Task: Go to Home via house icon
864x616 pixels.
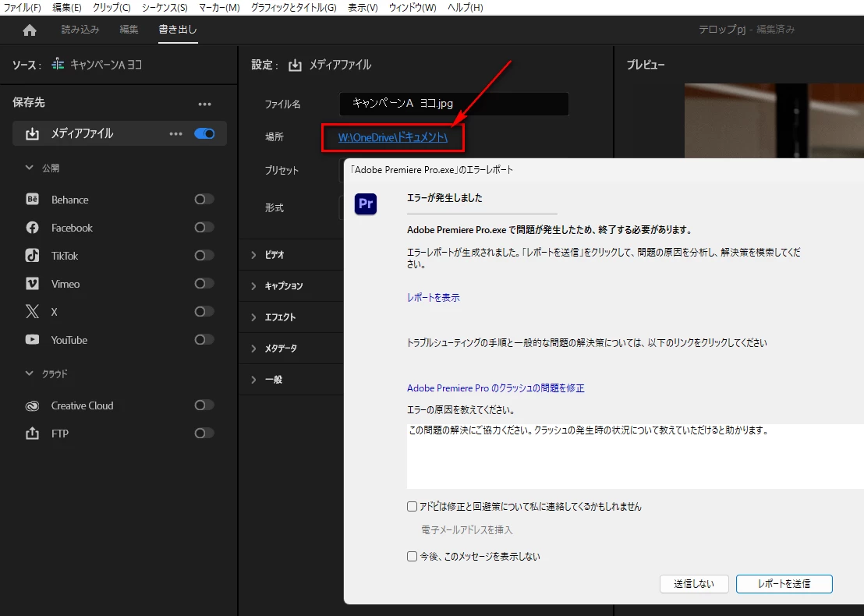Action: tap(30, 30)
